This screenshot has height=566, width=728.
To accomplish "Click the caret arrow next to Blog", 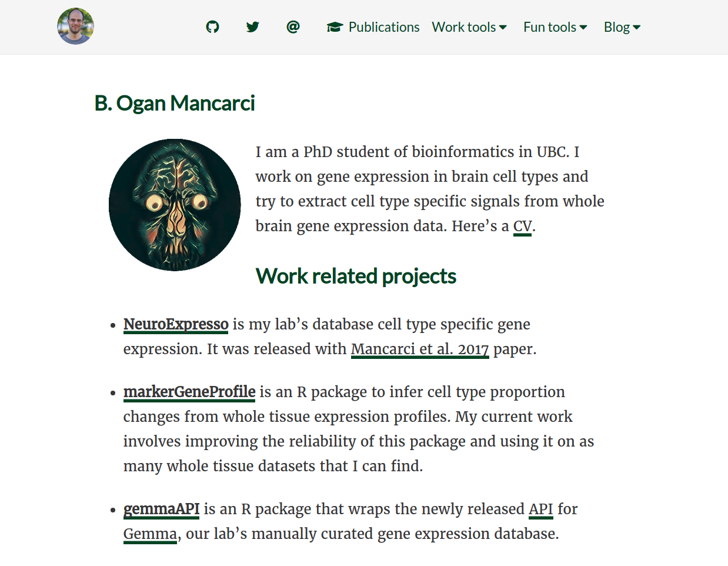I will pos(637,28).
